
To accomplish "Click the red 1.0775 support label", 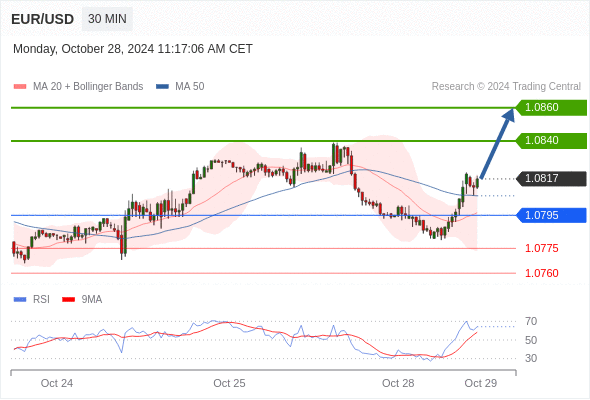I will [x=541, y=248].
